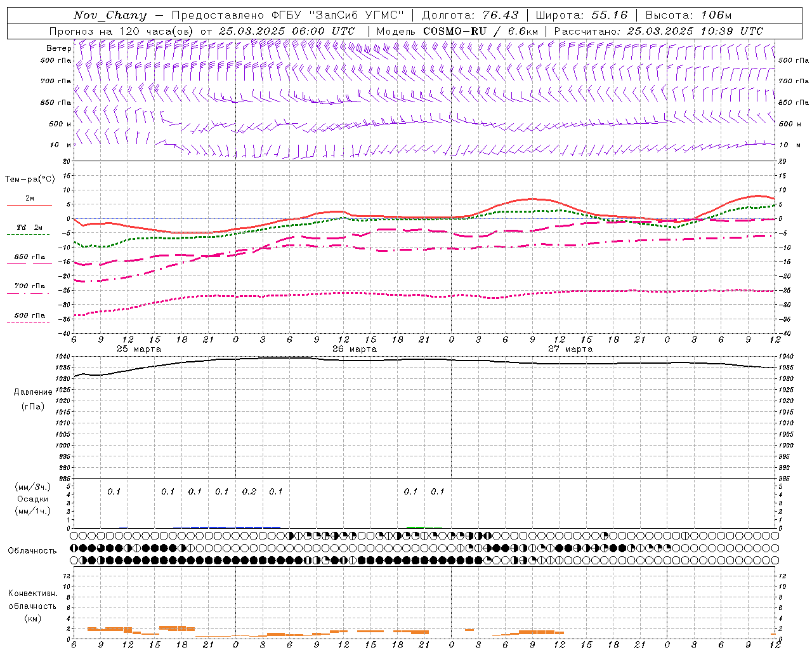Click the model label COSMO-RU / 6.6км
The width and height of the screenshot is (812, 650).
[x=480, y=31]
